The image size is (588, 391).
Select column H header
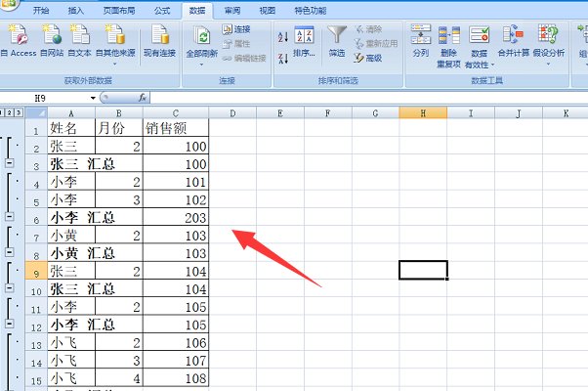tap(423, 112)
